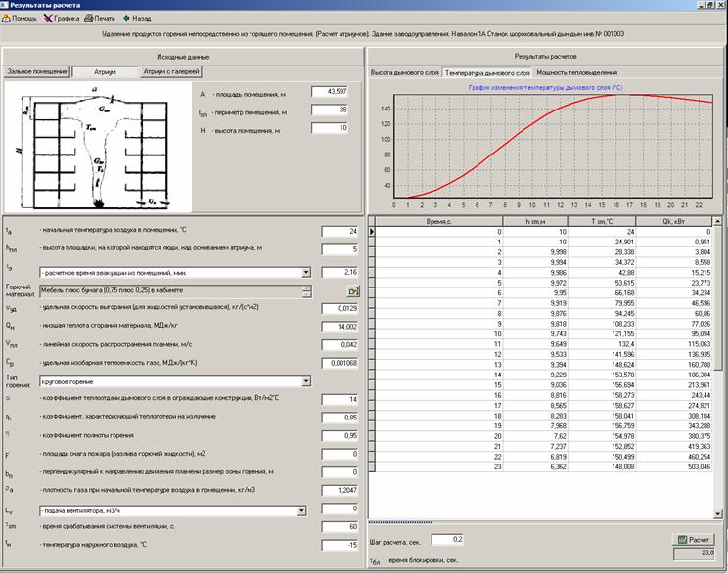Run calculation with the Расчет button
The image size is (728, 574).
696,539
